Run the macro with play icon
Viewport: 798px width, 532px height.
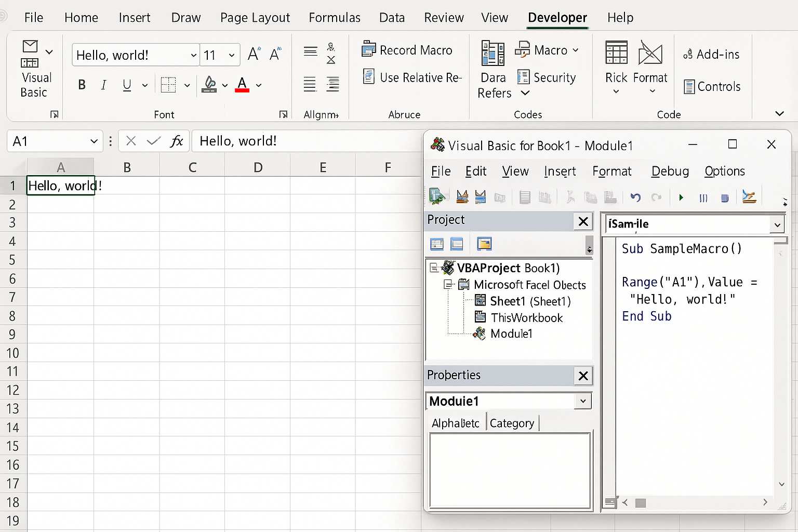pyautogui.click(x=681, y=197)
